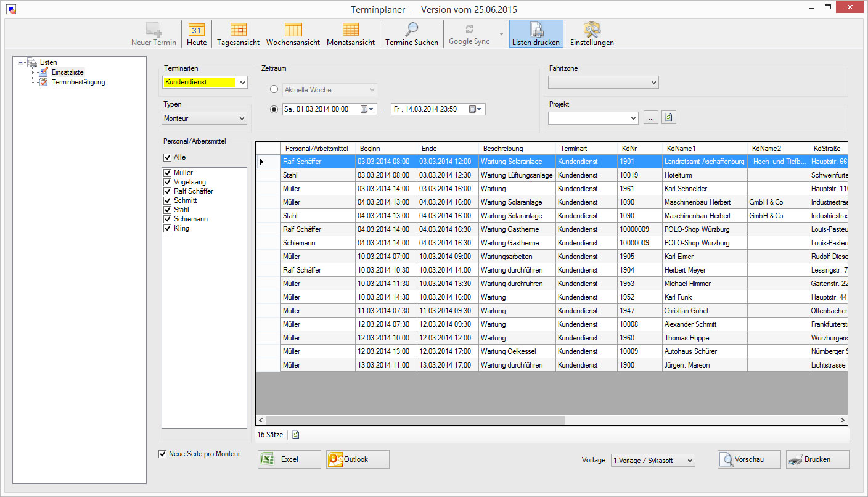The height and width of the screenshot is (497, 868).
Task: Select Terminbestätigung in the Listen tree
Action: 78,82
